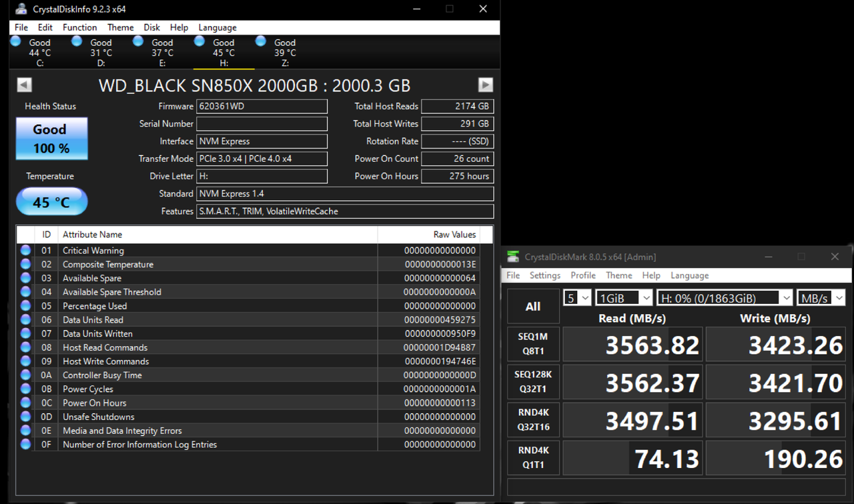
Task: Click Raw Values column header
Action: point(428,235)
